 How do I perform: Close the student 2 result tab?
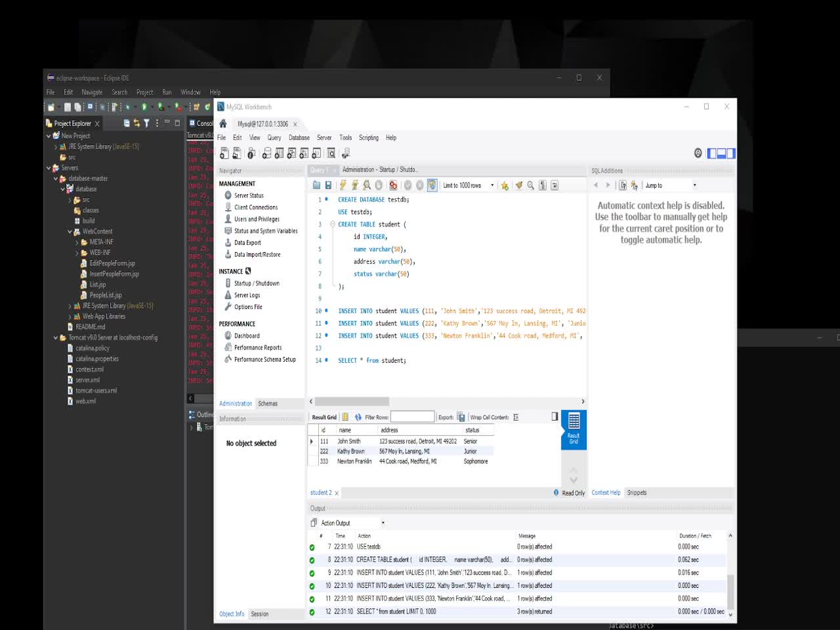[x=337, y=493]
